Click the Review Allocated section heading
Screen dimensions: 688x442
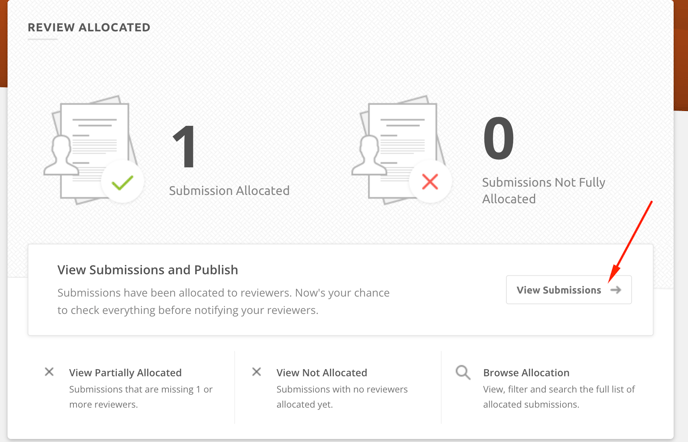89,27
